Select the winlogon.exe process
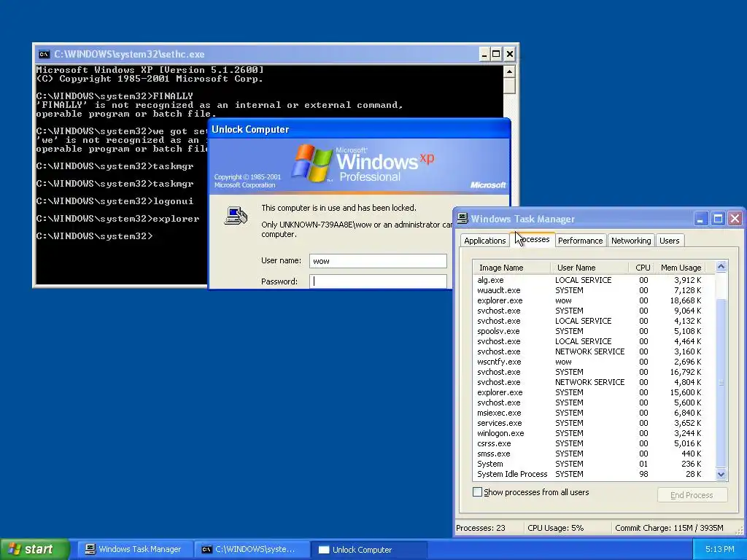Viewport: 747px width, 560px height. (593, 433)
